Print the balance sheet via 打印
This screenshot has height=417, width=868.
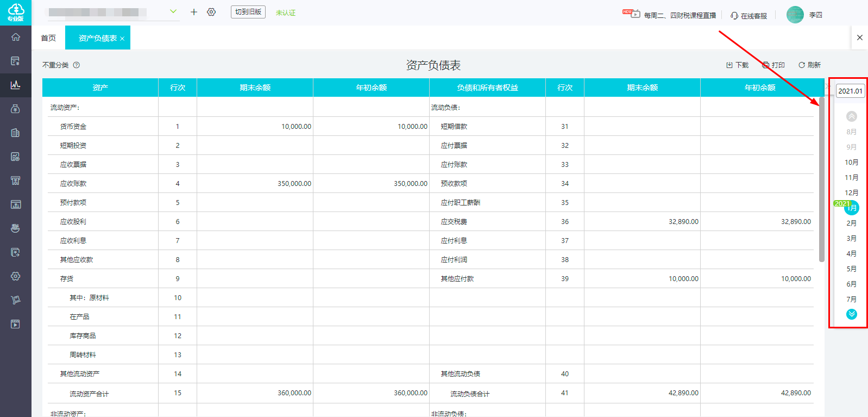tap(773, 65)
